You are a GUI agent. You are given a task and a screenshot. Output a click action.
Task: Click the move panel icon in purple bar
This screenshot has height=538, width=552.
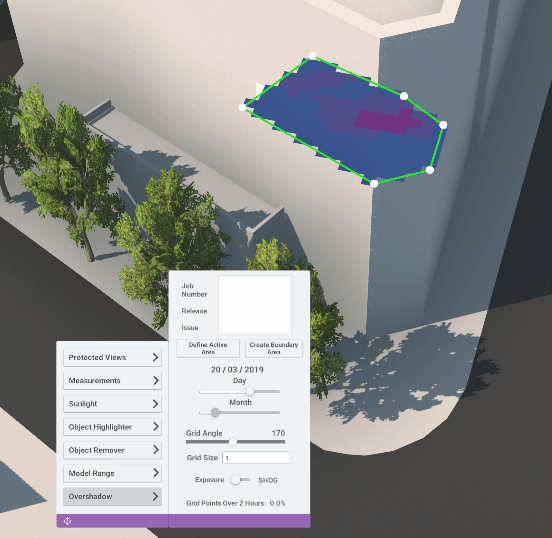67,521
